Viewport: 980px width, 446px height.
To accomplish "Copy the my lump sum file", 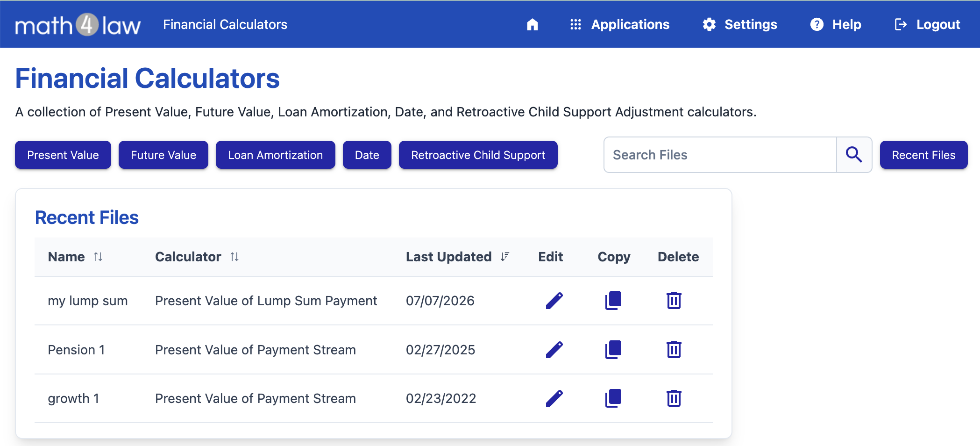I will point(613,301).
